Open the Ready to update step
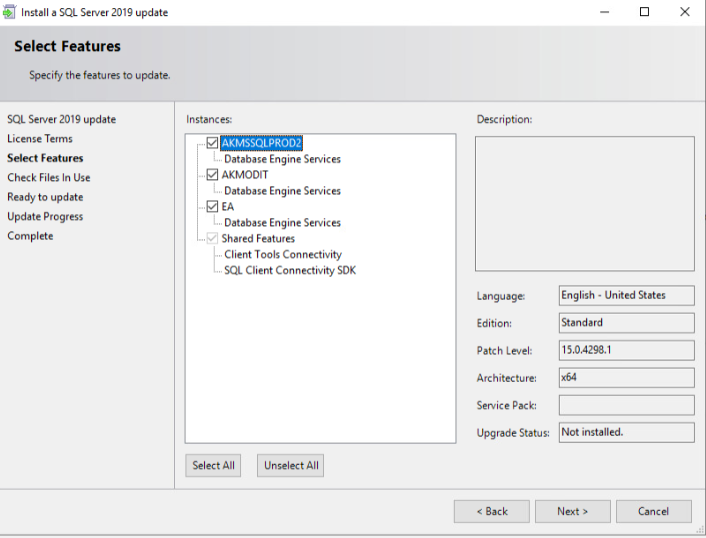The width and height of the screenshot is (706, 538). pos(45,197)
